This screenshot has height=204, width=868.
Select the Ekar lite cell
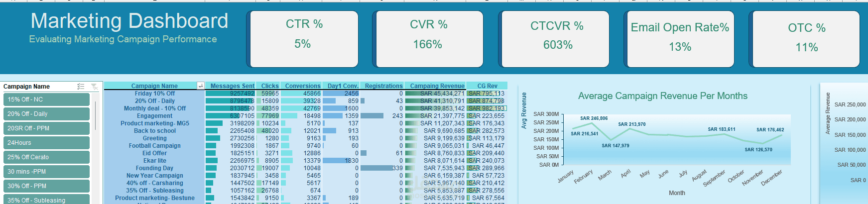coord(155,161)
